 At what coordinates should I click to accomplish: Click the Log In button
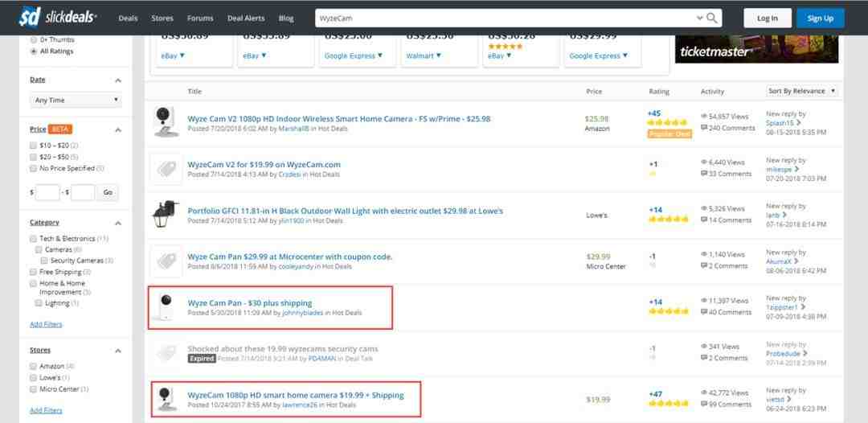(768, 18)
